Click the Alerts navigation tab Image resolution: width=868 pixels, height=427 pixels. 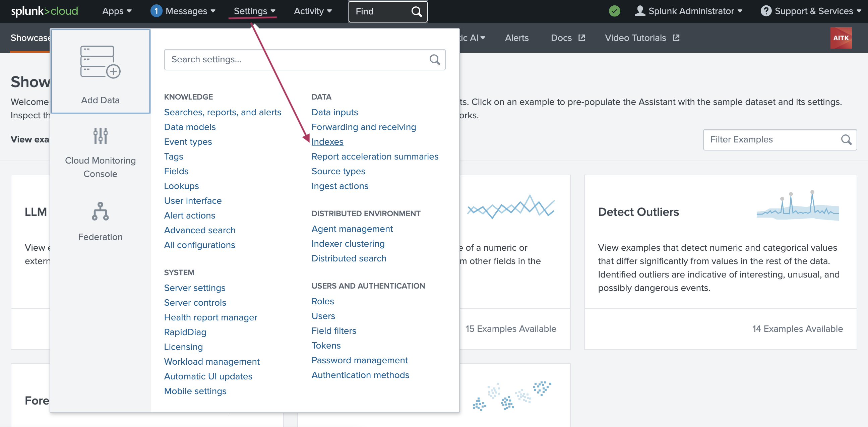click(516, 38)
